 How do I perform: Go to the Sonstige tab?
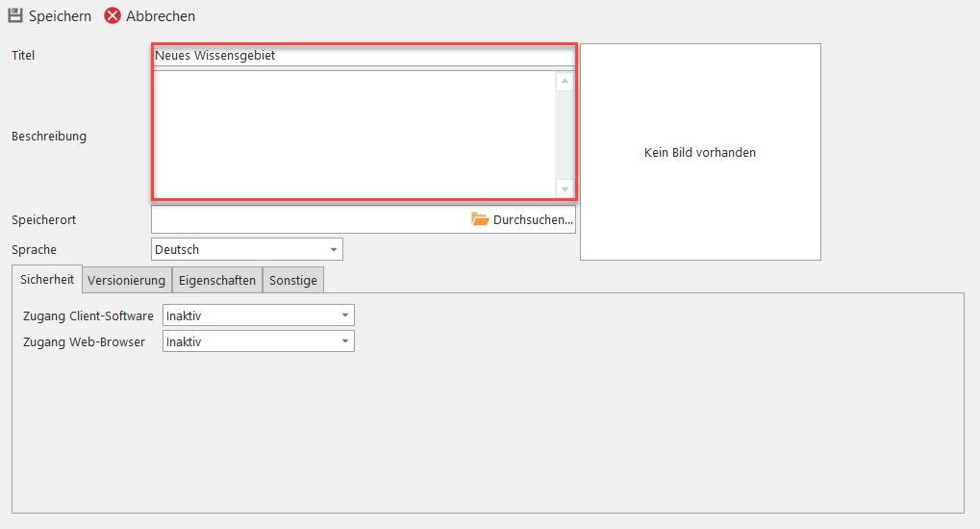point(293,281)
